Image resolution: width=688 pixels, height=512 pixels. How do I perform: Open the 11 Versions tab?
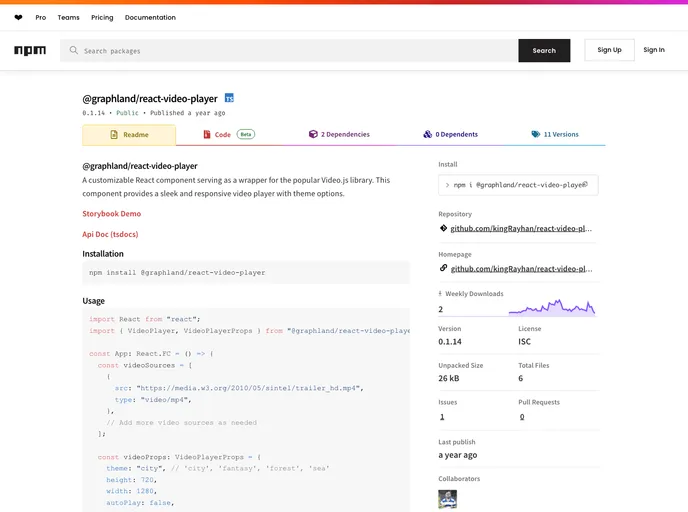coord(555,134)
